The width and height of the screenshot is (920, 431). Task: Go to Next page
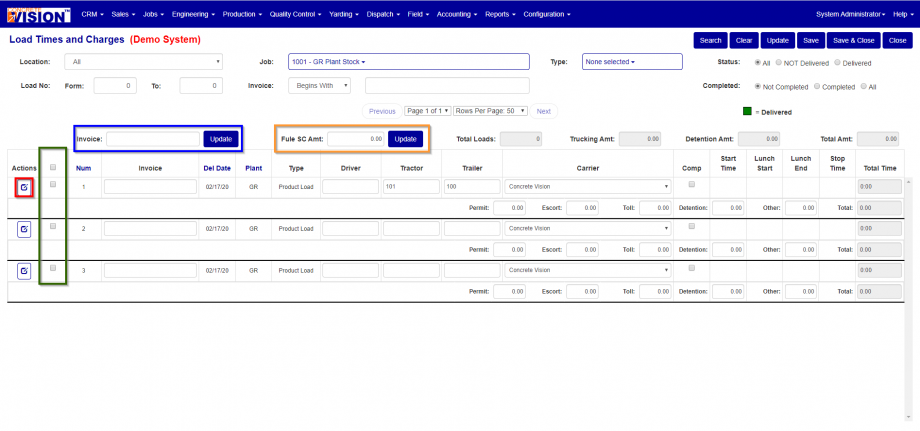click(544, 111)
